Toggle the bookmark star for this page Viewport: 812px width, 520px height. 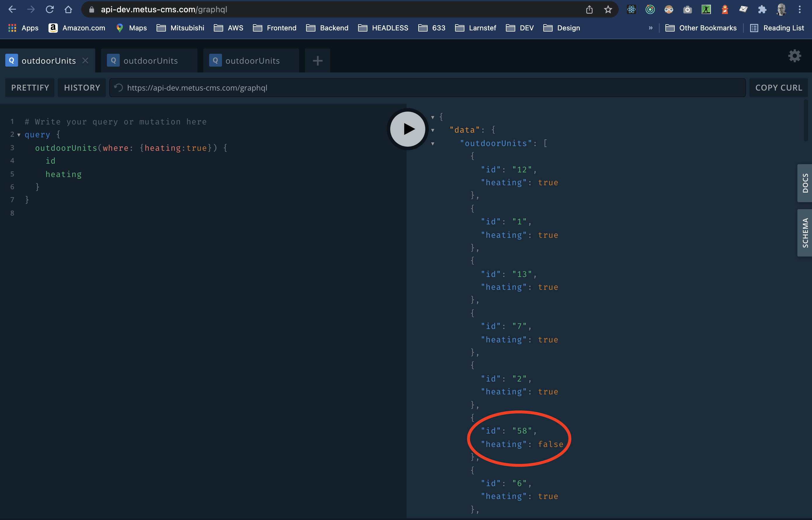(x=608, y=9)
